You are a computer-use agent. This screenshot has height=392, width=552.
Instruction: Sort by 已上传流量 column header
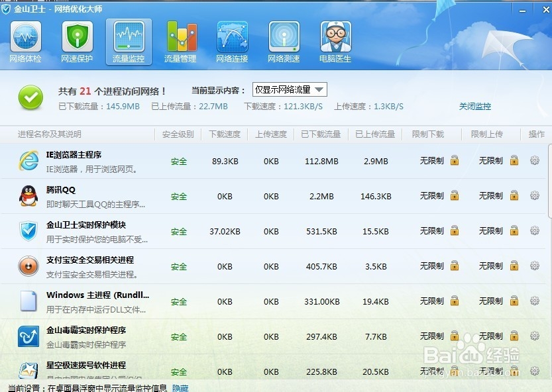click(375, 134)
